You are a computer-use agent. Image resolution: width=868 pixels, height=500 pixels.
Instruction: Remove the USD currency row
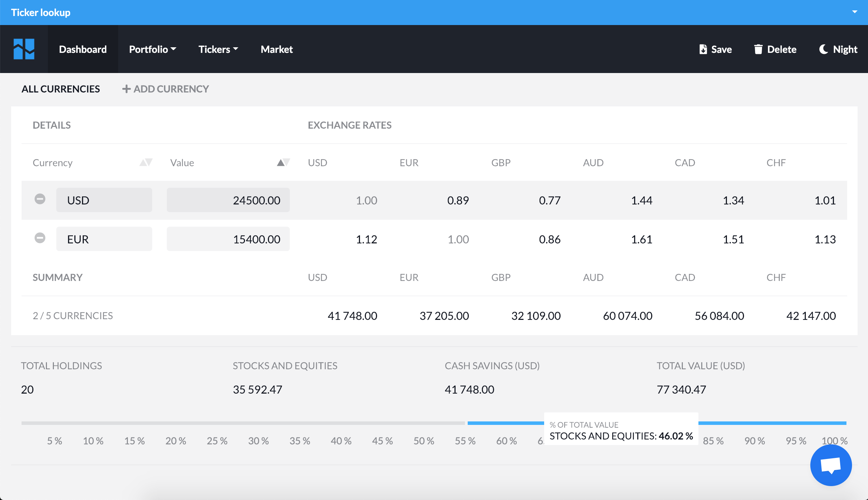(x=40, y=200)
